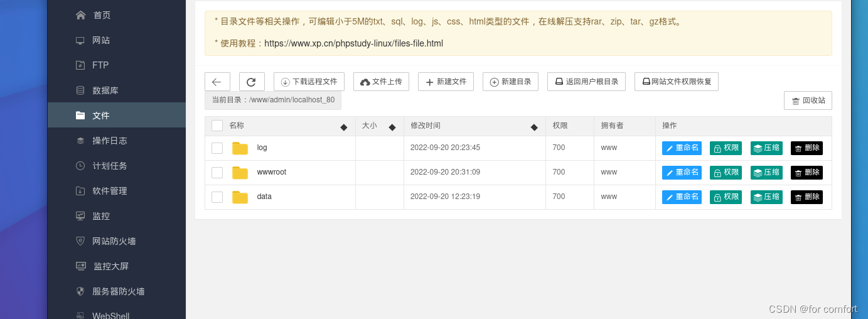868x319 pixels.
Task: Open the tutorial link www.xp.cn/phpstudy-linux/files-file.html
Action: pyautogui.click(x=353, y=43)
